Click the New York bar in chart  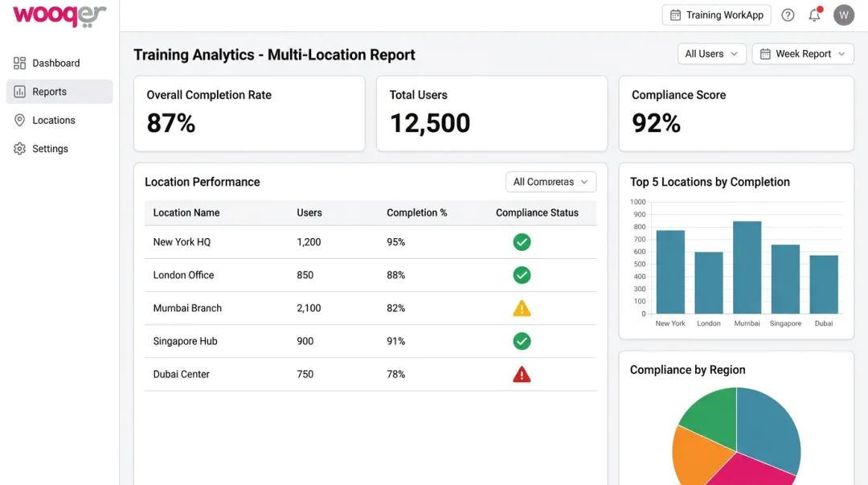pos(670,272)
